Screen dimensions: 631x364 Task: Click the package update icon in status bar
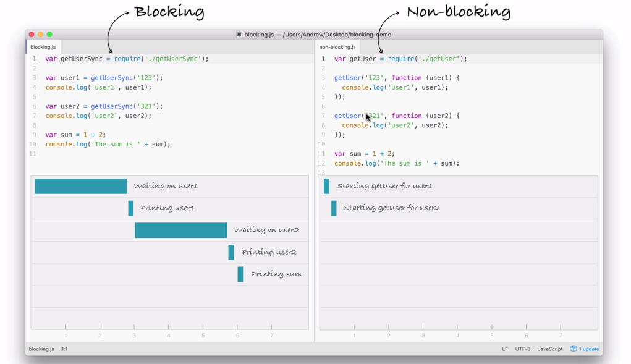573,349
